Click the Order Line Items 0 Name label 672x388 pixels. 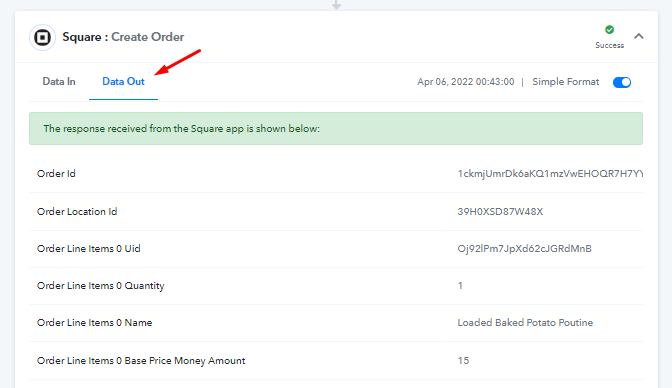coord(95,323)
